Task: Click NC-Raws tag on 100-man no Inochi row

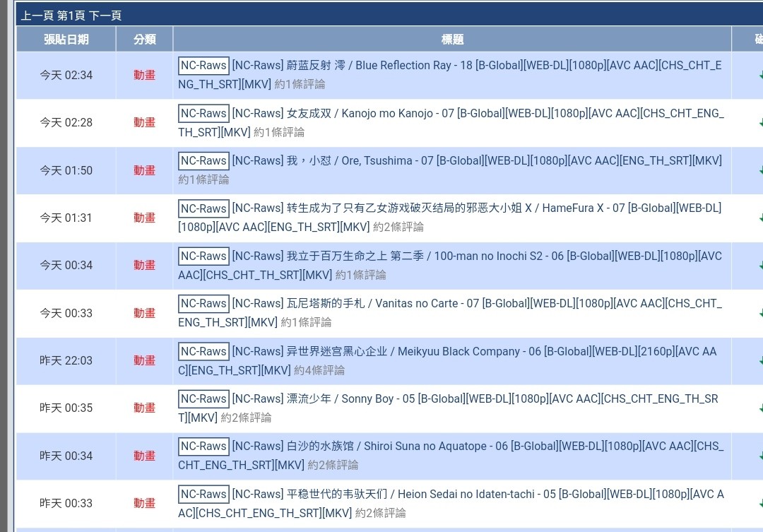Action: pyautogui.click(x=203, y=256)
